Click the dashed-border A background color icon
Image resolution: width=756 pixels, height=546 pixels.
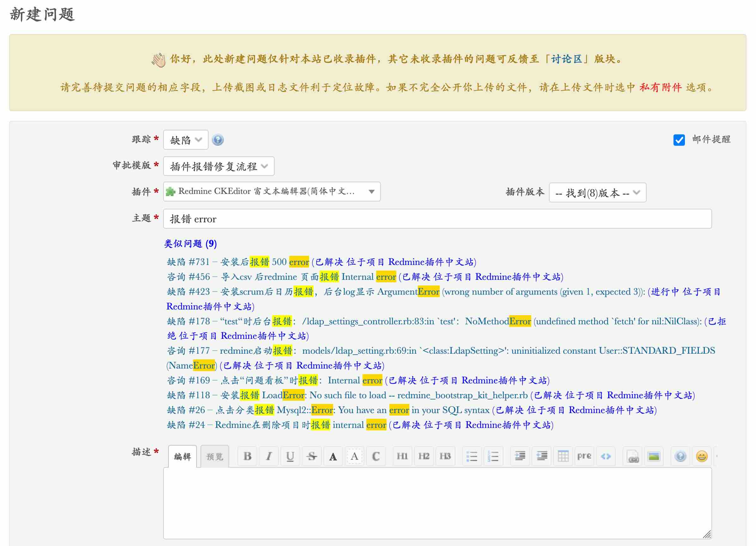(354, 456)
